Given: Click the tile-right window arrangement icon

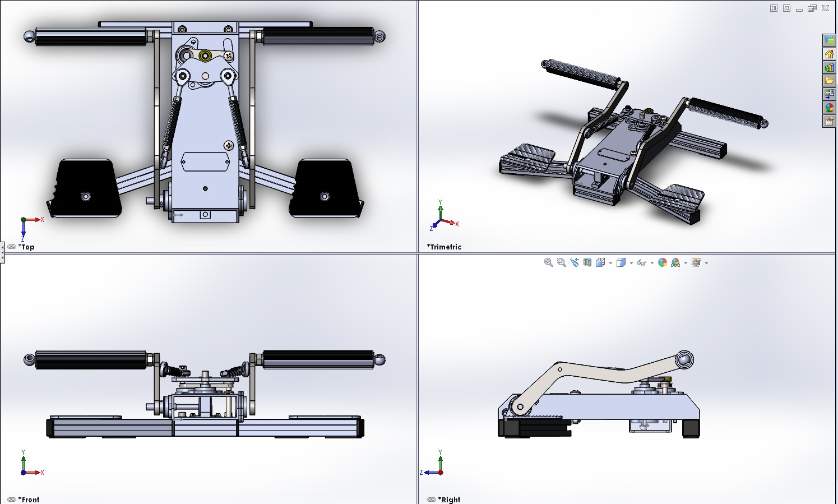Looking at the screenshot, I should pyautogui.click(x=787, y=8).
